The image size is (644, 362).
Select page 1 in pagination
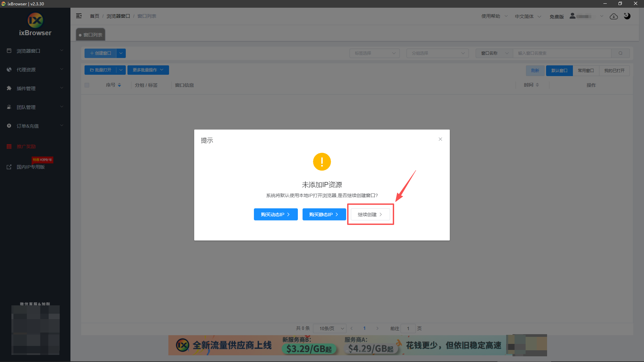coord(364,328)
